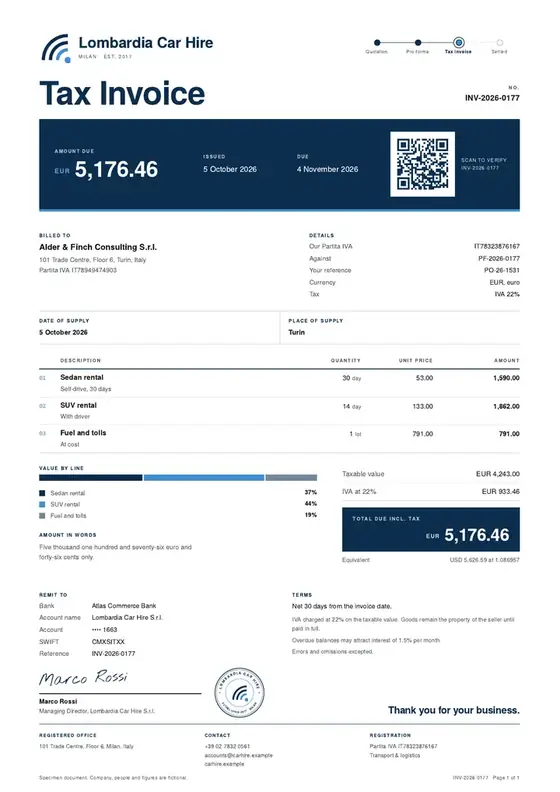Select the Pro forma stage marker
The image size is (560, 792).
(x=418, y=43)
